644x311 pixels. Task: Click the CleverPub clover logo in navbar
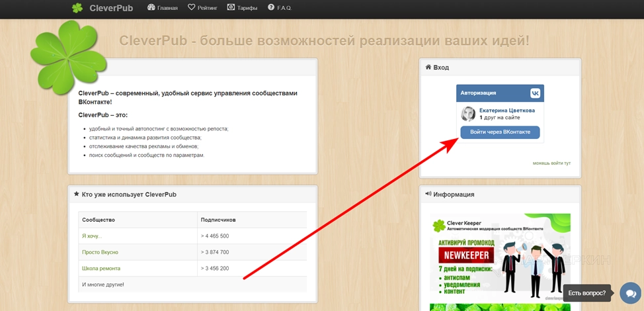[77, 8]
